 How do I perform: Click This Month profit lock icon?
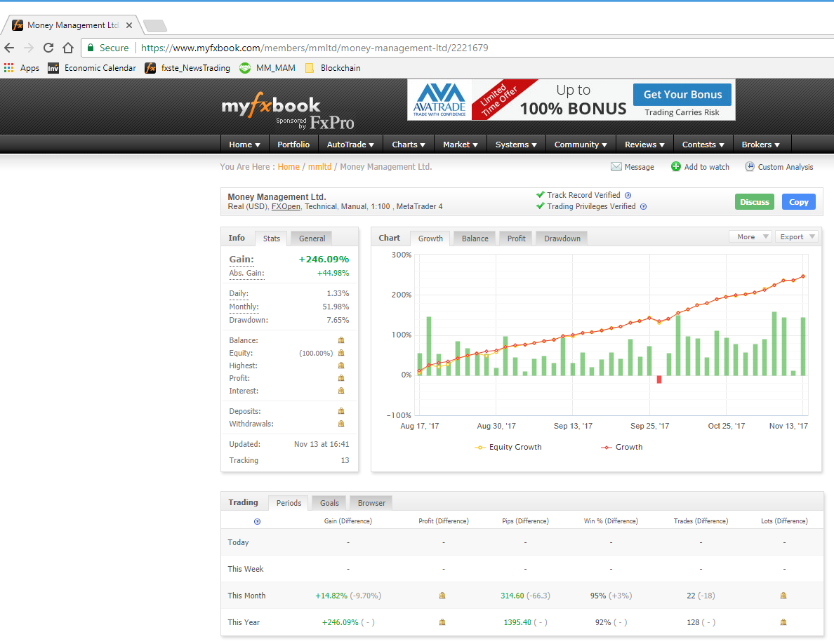tap(442, 596)
